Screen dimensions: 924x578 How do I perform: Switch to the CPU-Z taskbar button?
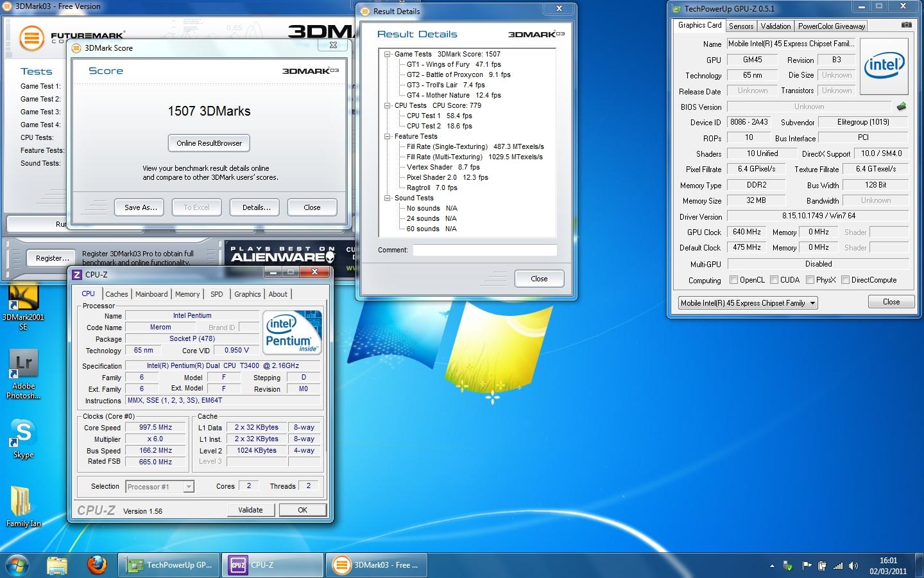(273, 565)
